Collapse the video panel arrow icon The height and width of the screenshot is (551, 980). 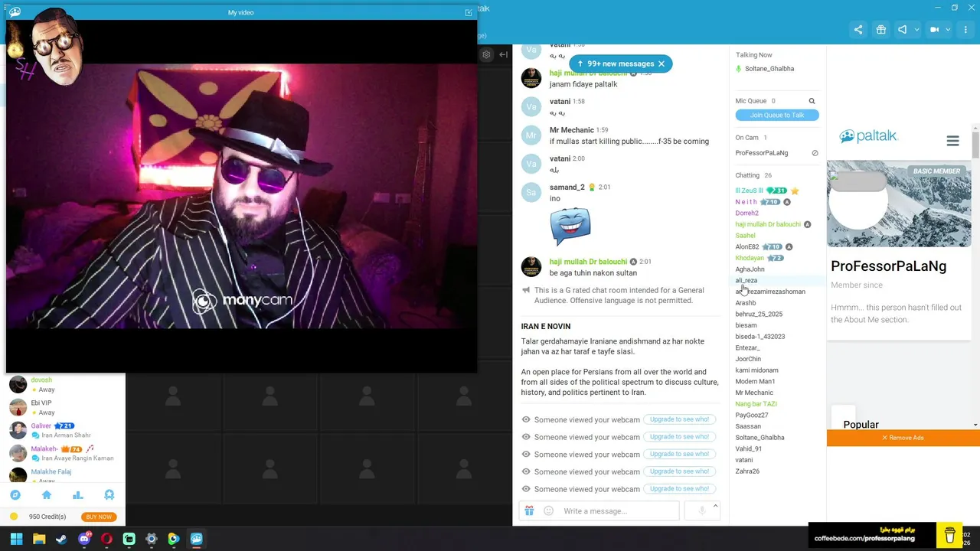[503, 54]
